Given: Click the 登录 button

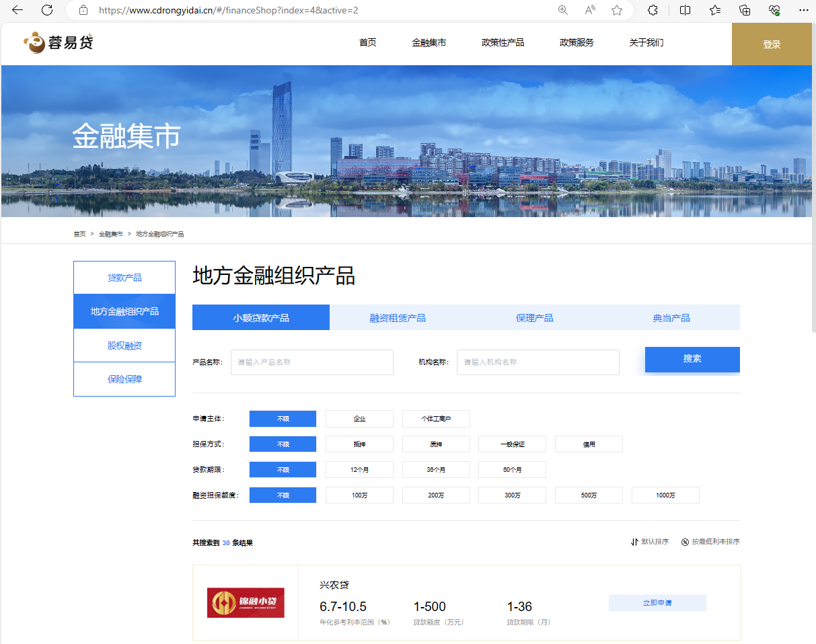Looking at the screenshot, I should (x=772, y=42).
